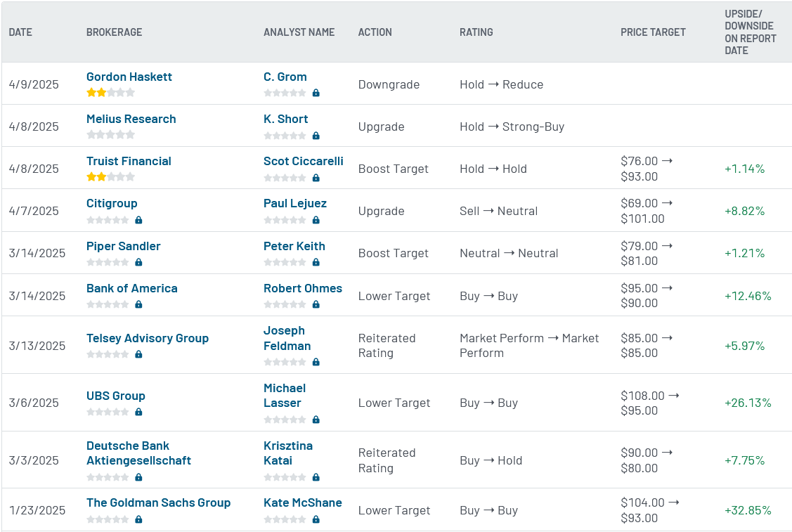Image resolution: width=792 pixels, height=532 pixels.
Task: Click the 'Hold → Strong-Buy' rating cell
Action: click(x=512, y=126)
